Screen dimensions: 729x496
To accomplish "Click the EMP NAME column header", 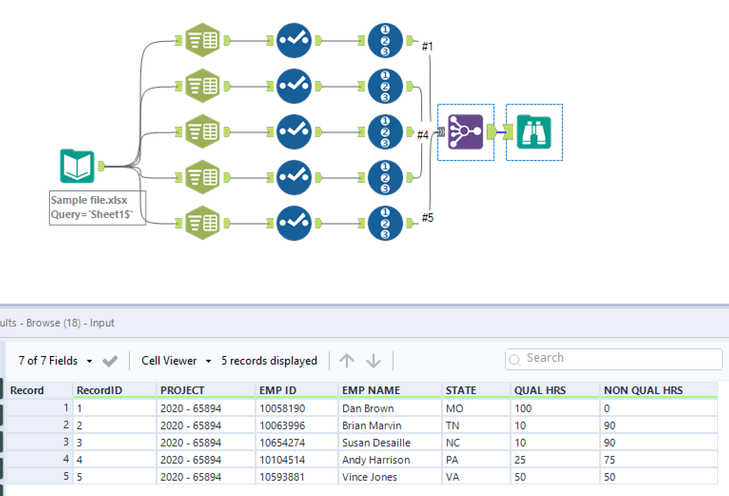I will (x=390, y=390).
